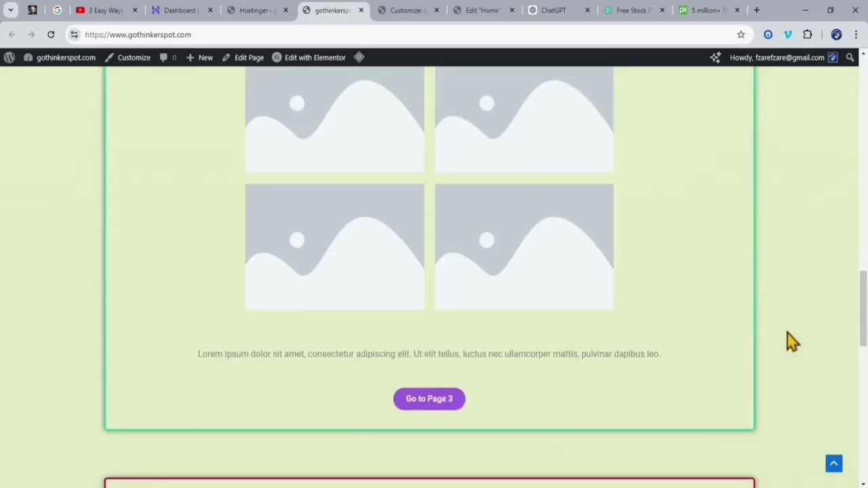View site information icon in address bar

74,35
